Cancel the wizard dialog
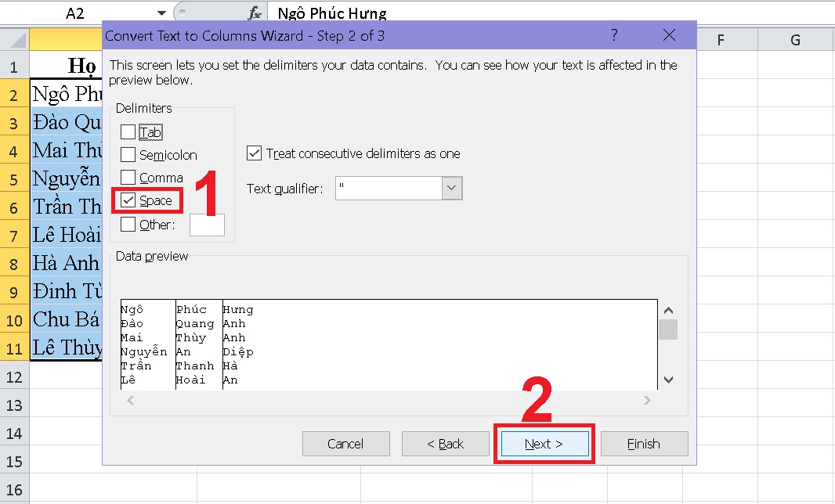Image resolution: width=835 pixels, height=504 pixels. click(x=345, y=444)
